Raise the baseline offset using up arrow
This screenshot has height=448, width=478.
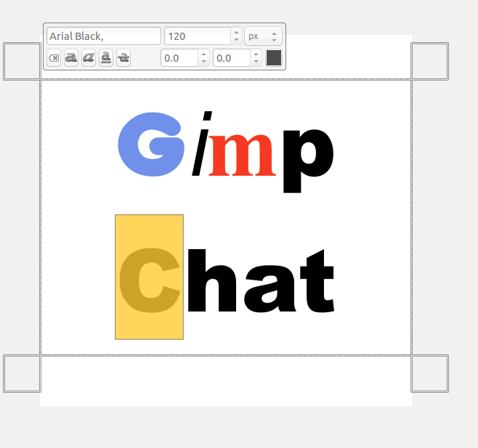tap(203, 54)
